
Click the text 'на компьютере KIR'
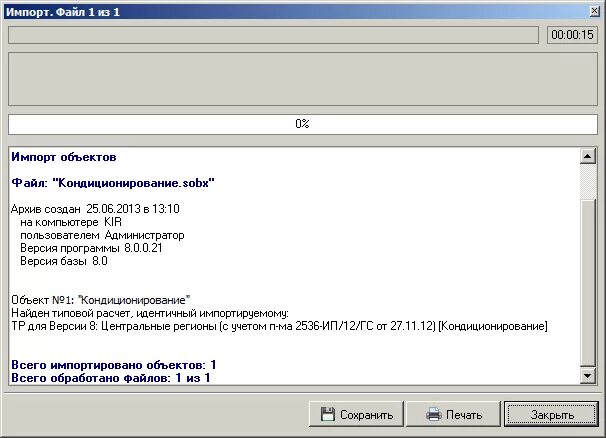[71, 222]
